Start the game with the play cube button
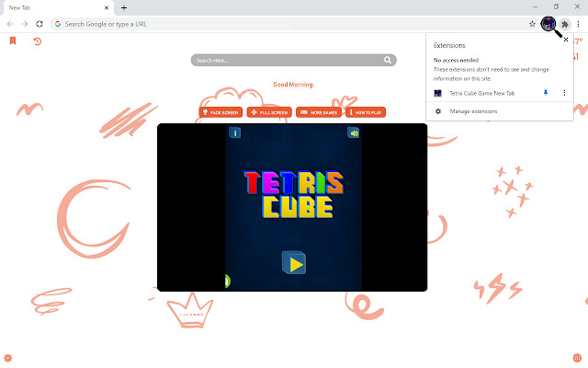Image resolution: width=588 pixels, height=368 pixels. 294,262
